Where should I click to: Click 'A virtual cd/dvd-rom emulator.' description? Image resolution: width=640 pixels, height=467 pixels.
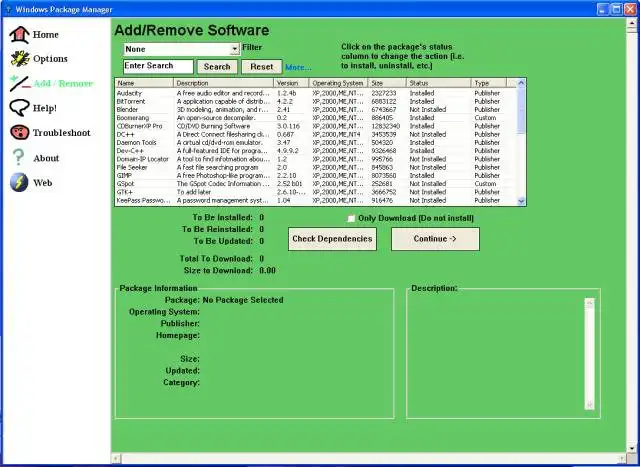[218, 143]
